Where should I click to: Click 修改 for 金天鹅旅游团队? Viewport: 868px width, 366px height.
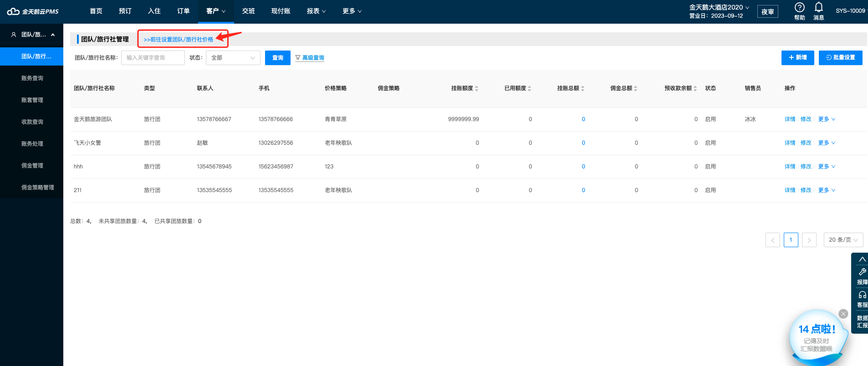click(806, 119)
